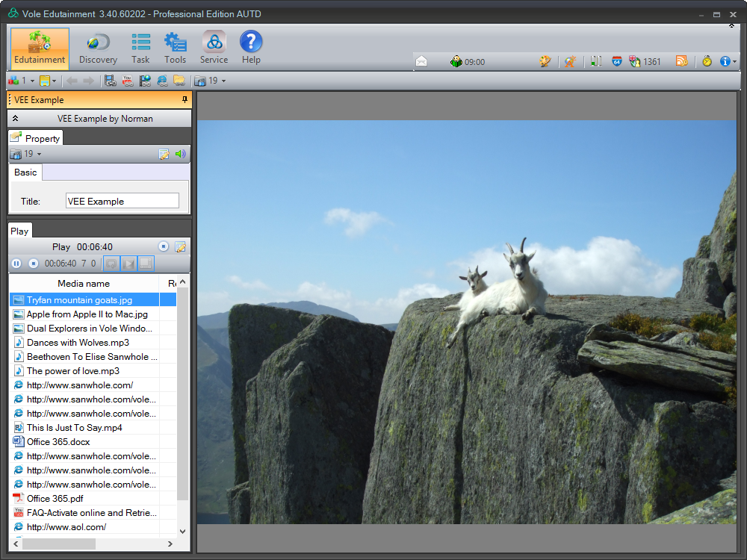The image size is (747, 560).
Task: Open Help from the ribbon
Action: tap(251, 47)
